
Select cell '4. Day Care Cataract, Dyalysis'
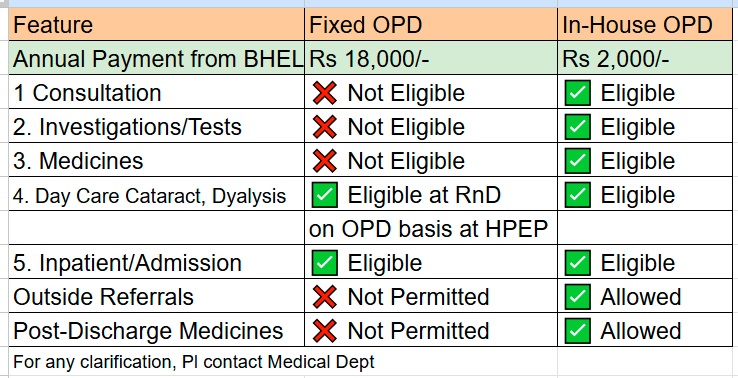pyautogui.click(x=157, y=195)
